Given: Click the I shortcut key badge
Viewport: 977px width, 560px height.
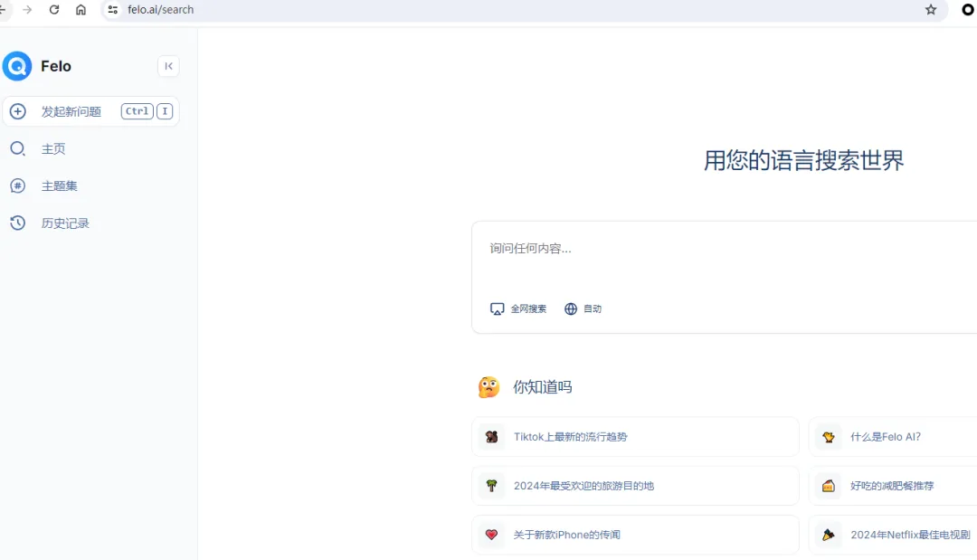Looking at the screenshot, I should click(165, 111).
